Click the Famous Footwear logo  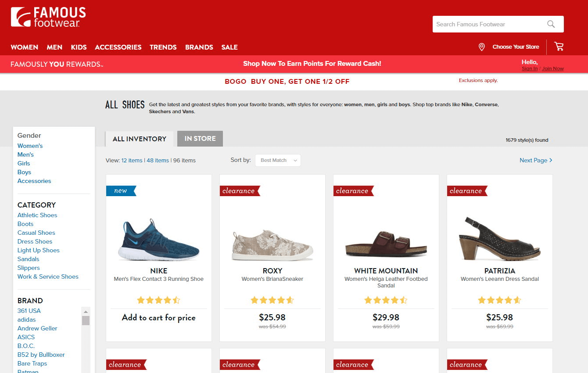48,17
